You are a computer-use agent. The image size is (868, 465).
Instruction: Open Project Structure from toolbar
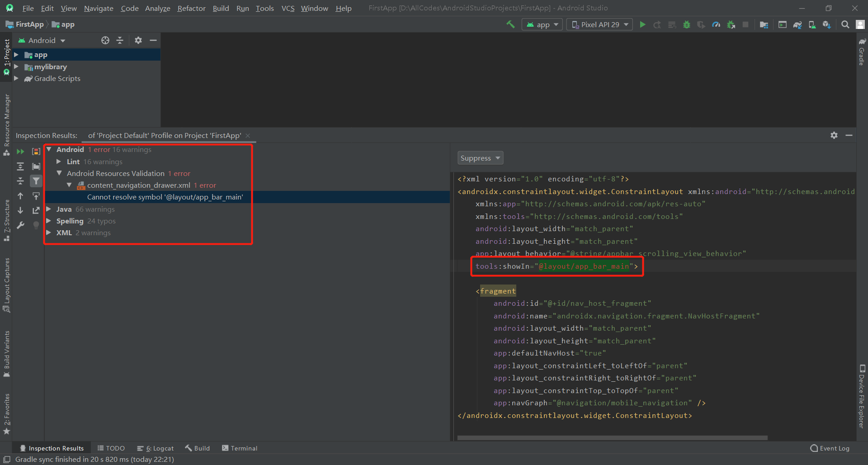(x=764, y=24)
